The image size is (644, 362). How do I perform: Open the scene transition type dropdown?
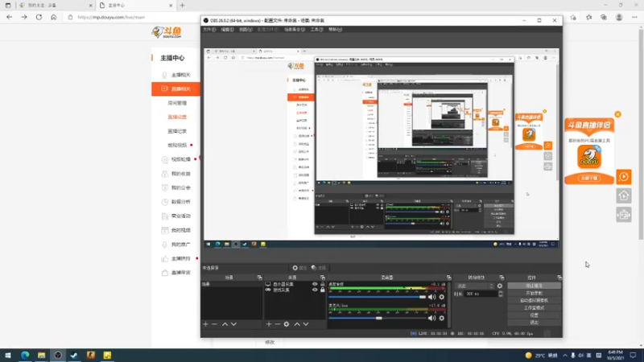tap(475, 286)
